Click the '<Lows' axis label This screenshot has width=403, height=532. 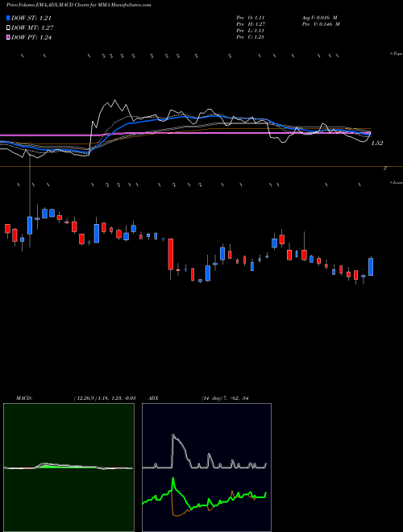pos(396,182)
